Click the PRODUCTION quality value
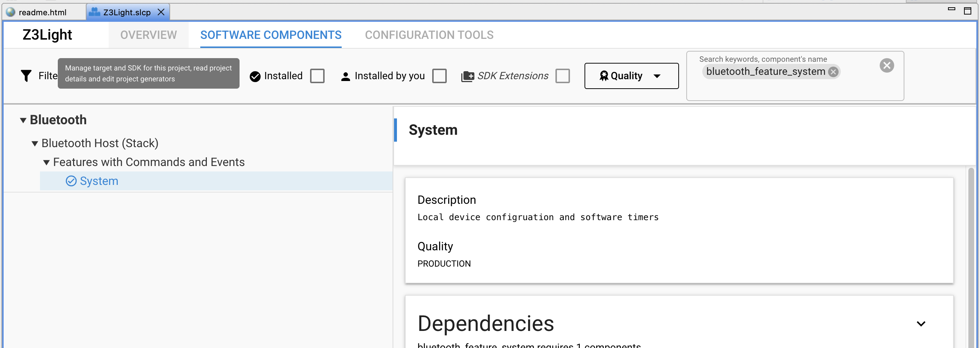 444,264
